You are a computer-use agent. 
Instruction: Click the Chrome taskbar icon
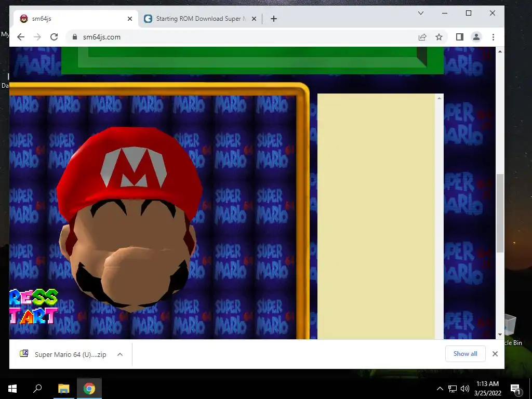[89, 389]
